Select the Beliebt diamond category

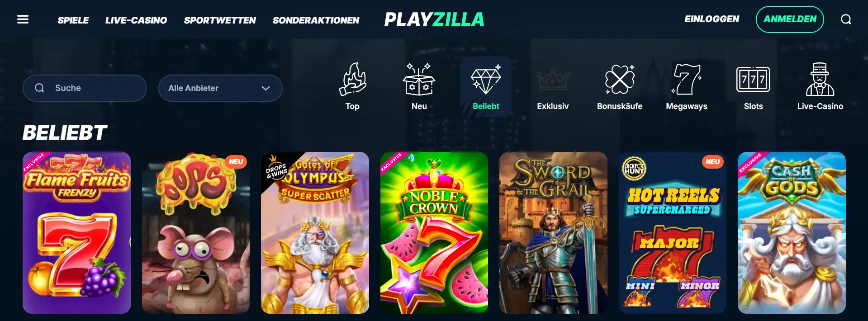point(486,87)
